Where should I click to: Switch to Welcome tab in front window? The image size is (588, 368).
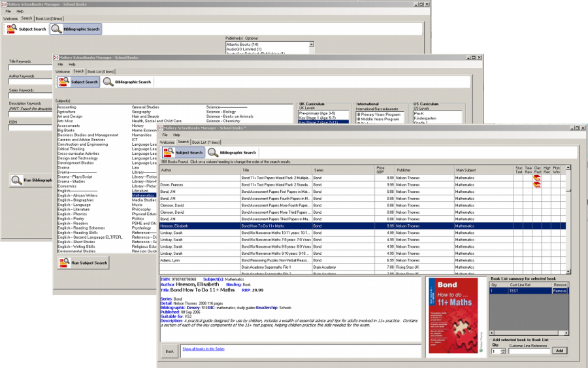point(167,142)
